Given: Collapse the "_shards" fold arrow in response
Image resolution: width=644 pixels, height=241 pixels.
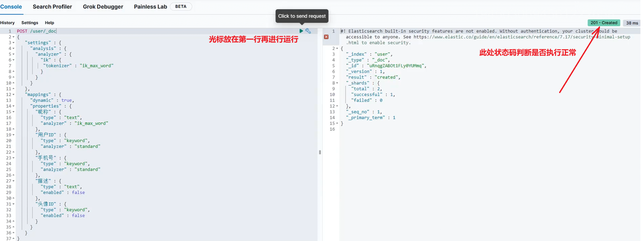Looking at the screenshot, I should click(x=337, y=83).
